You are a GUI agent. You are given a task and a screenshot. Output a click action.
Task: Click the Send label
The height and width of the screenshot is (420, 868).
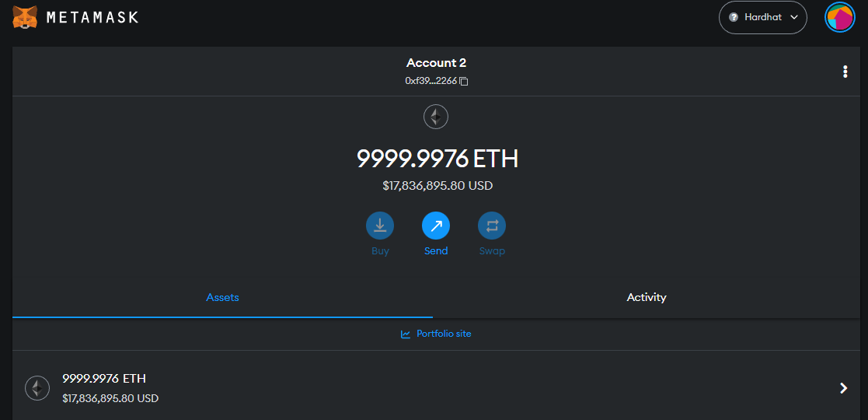(x=436, y=251)
